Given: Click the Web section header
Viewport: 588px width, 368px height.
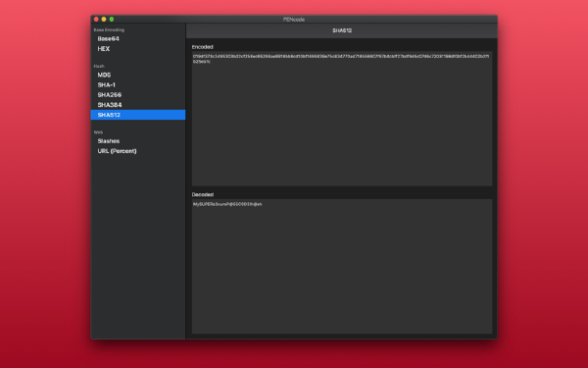Looking at the screenshot, I should [98, 132].
